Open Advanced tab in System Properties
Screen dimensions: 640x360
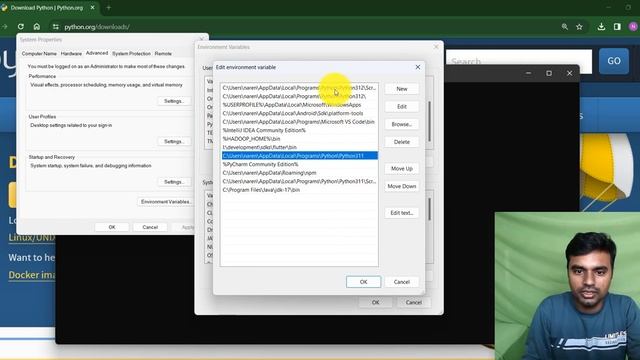click(x=97, y=53)
